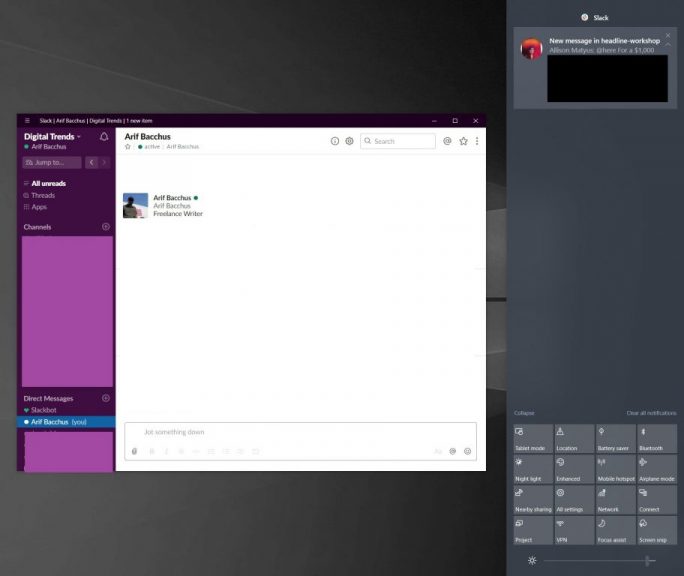
Task: Collapse the Slack notification chevron
Action: 668,44
